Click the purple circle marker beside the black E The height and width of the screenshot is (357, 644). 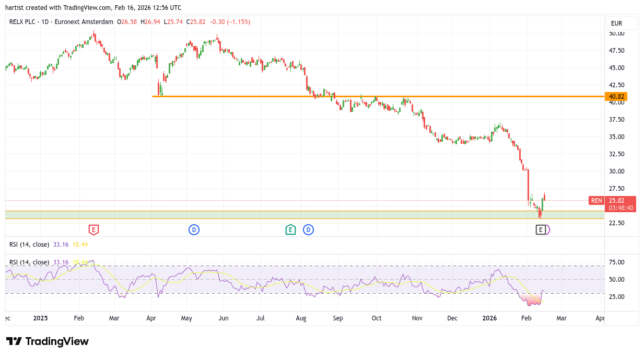pos(547,229)
